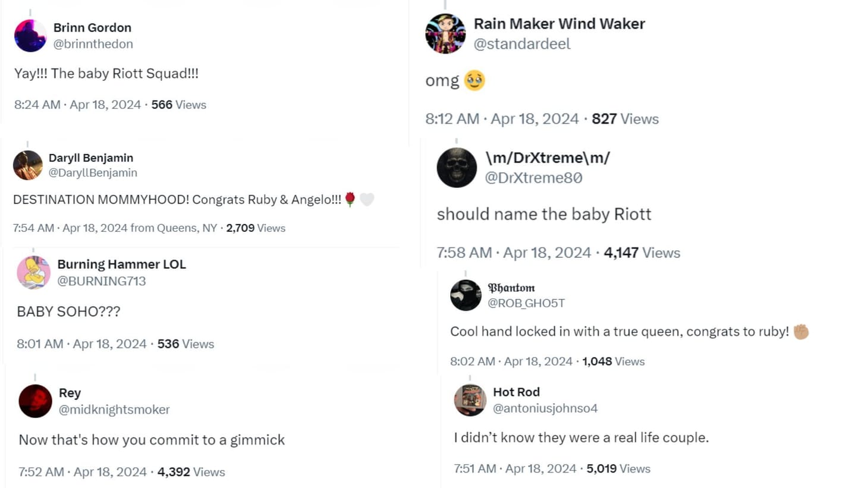Click the 5,019 Views count
Screen dimensions: 868x488
point(618,469)
